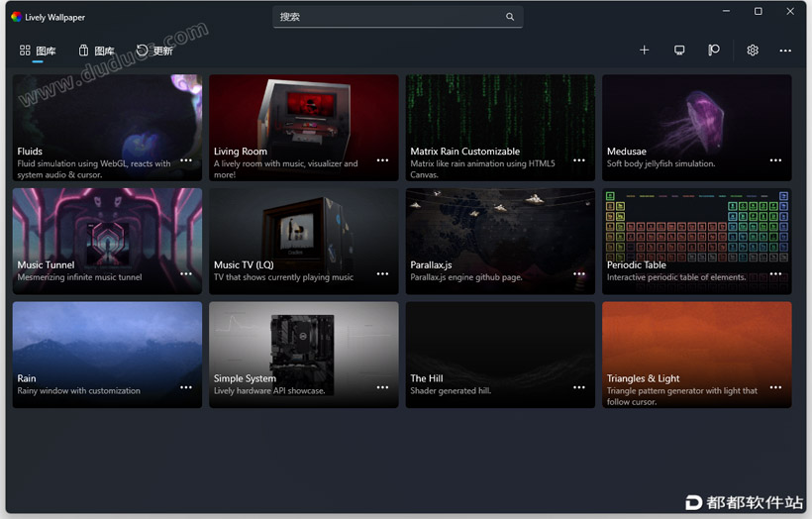Image resolution: width=812 pixels, height=519 pixels.
Task: Select the Periodic Table wallpaper
Action: (696, 242)
